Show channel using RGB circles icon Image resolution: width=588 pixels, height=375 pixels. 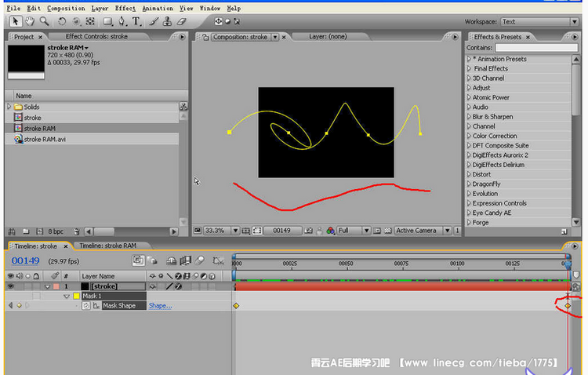pyautogui.click(x=330, y=231)
